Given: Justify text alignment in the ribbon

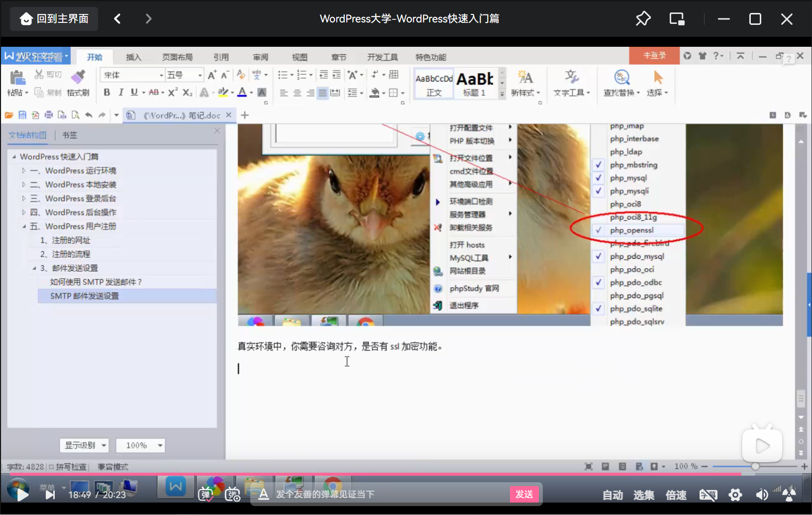Looking at the screenshot, I should (x=322, y=93).
